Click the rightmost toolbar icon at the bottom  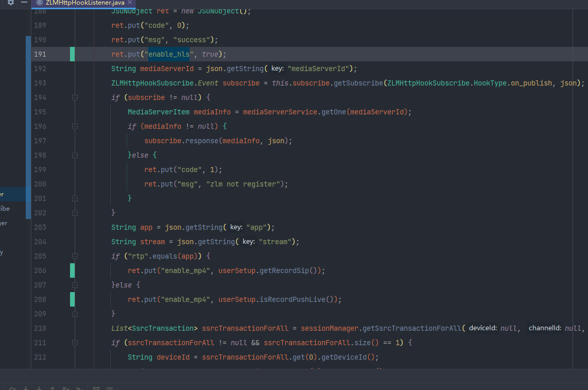109,387
